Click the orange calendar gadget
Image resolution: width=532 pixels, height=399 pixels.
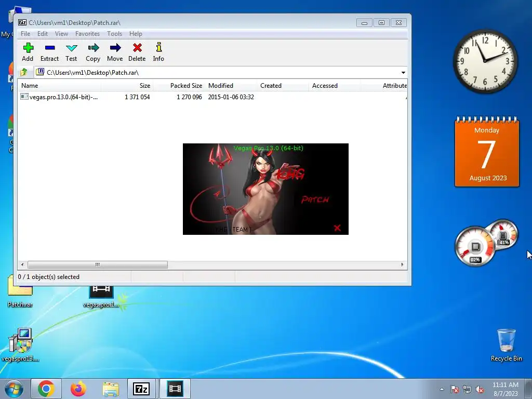tap(487, 152)
